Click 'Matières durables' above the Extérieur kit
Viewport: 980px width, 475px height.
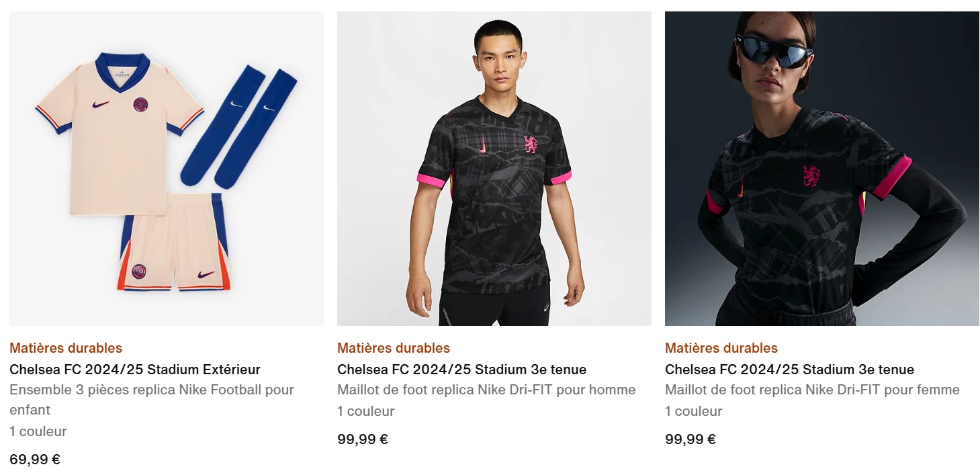click(x=66, y=348)
